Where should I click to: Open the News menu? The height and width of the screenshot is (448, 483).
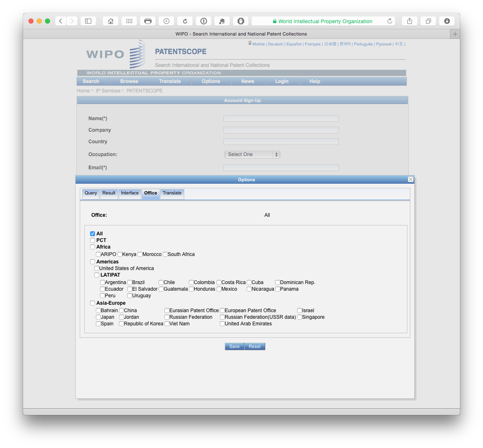[247, 81]
